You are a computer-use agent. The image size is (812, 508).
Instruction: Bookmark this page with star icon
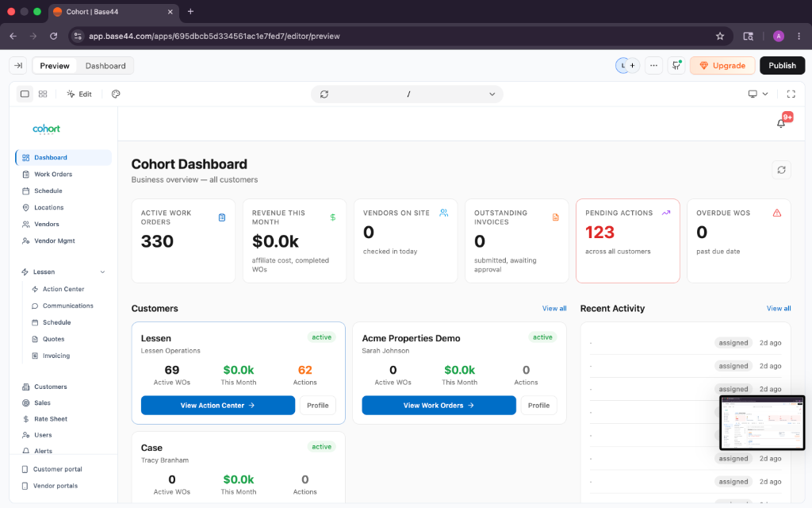coord(720,37)
